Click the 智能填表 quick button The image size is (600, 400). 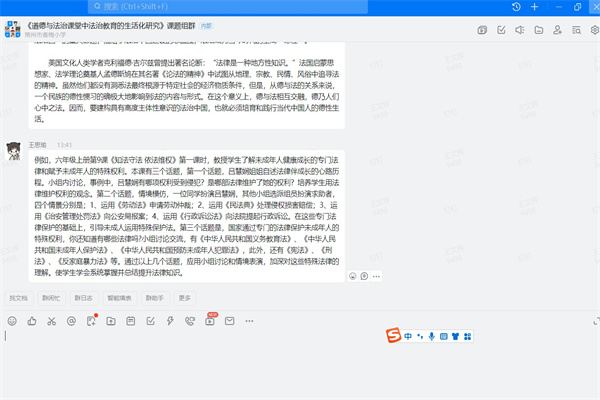119,298
